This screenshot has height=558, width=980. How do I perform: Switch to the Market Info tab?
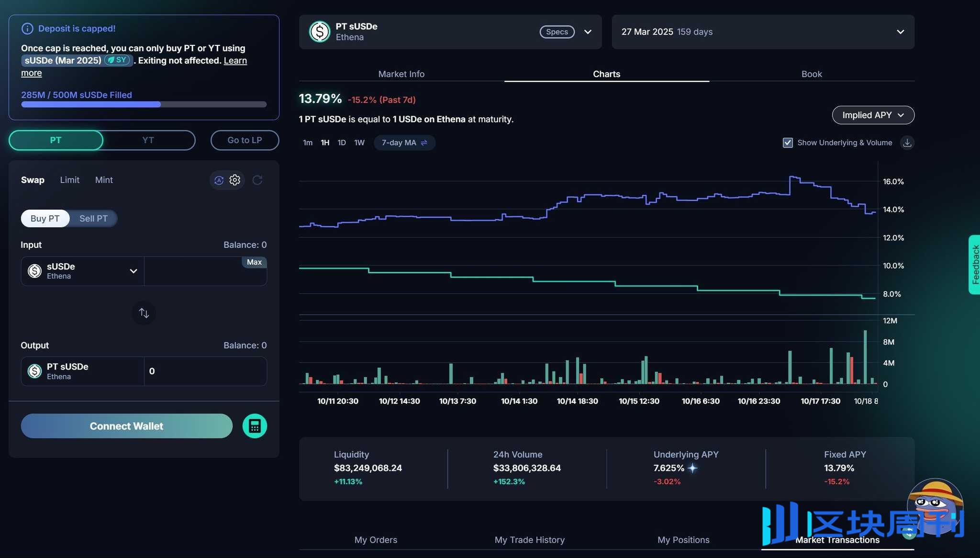[401, 74]
